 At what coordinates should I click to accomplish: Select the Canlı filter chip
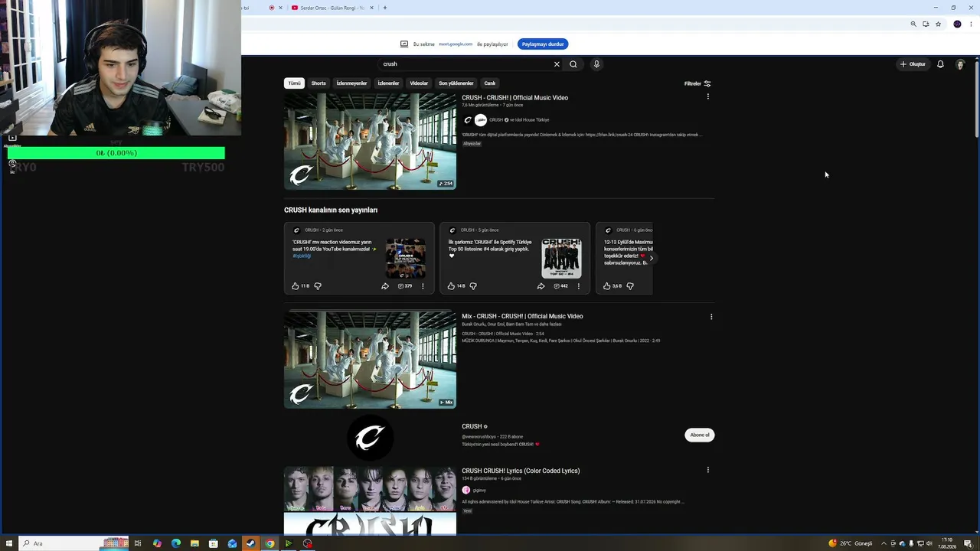[490, 83]
